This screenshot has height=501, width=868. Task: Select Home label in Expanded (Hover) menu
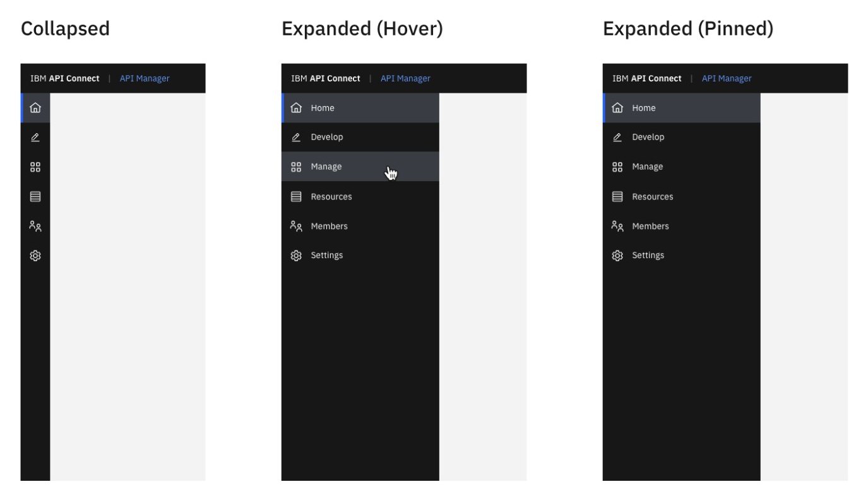click(x=323, y=108)
